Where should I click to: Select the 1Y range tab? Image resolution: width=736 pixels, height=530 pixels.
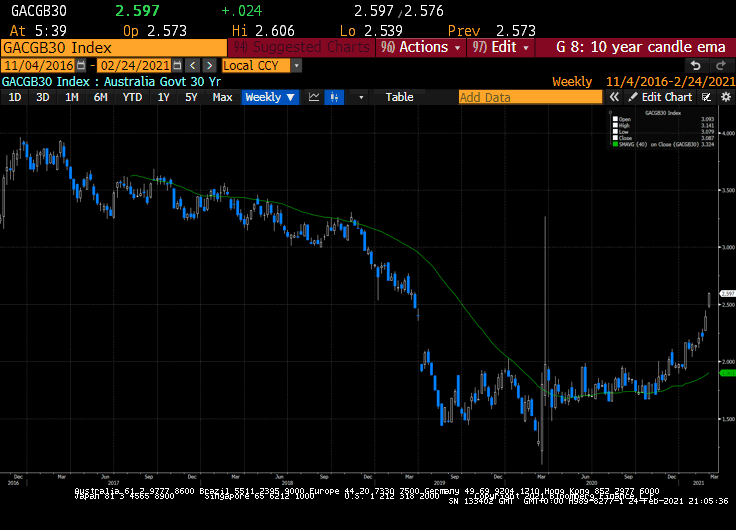tap(163, 97)
